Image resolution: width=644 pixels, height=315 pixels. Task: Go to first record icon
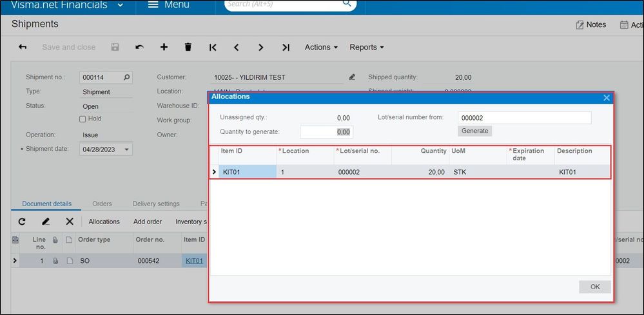coord(213,47)
